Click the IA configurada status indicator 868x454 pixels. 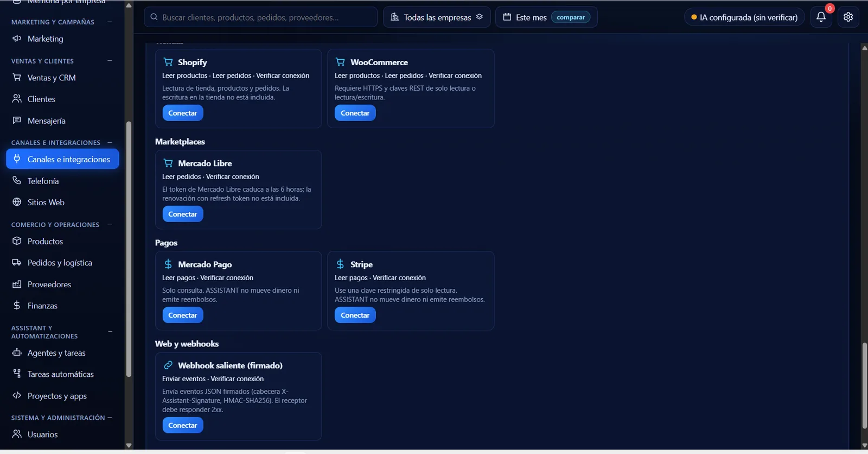[744, 17]
